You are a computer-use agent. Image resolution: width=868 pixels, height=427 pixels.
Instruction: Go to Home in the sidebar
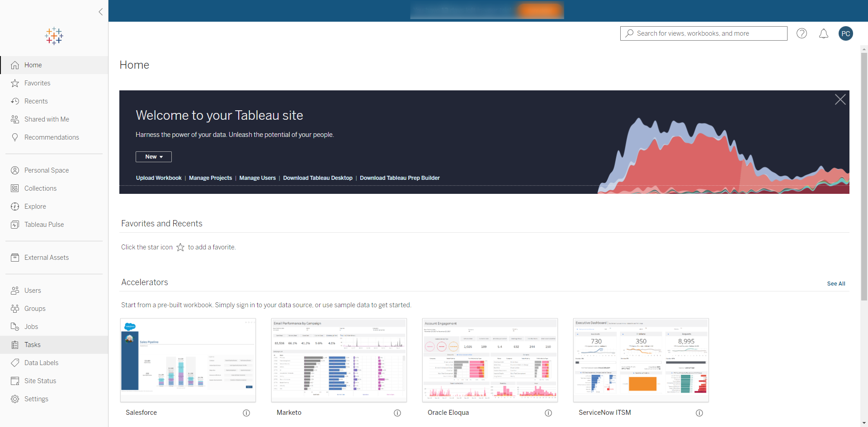tap(54, 65)
